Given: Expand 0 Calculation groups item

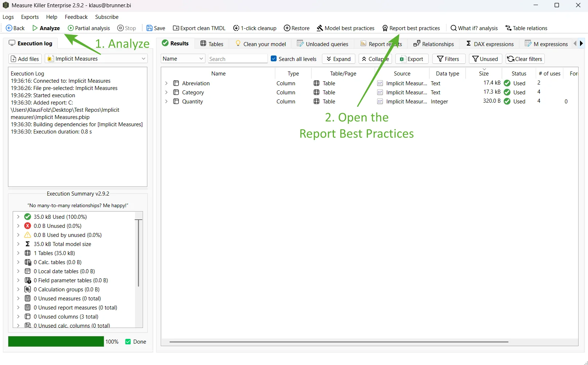Looking at the screenshot, I should coord(18,289).
